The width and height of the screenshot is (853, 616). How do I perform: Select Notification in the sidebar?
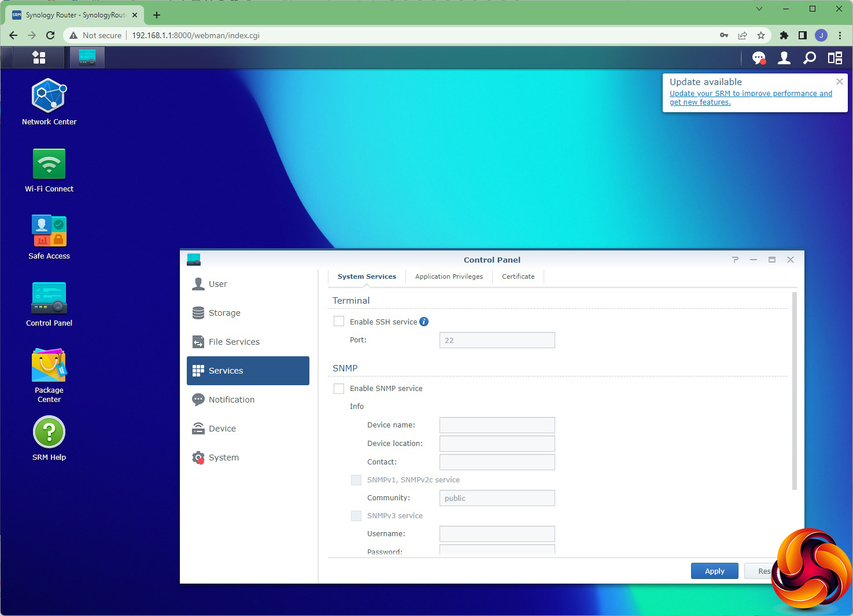(x=248, y=400)
